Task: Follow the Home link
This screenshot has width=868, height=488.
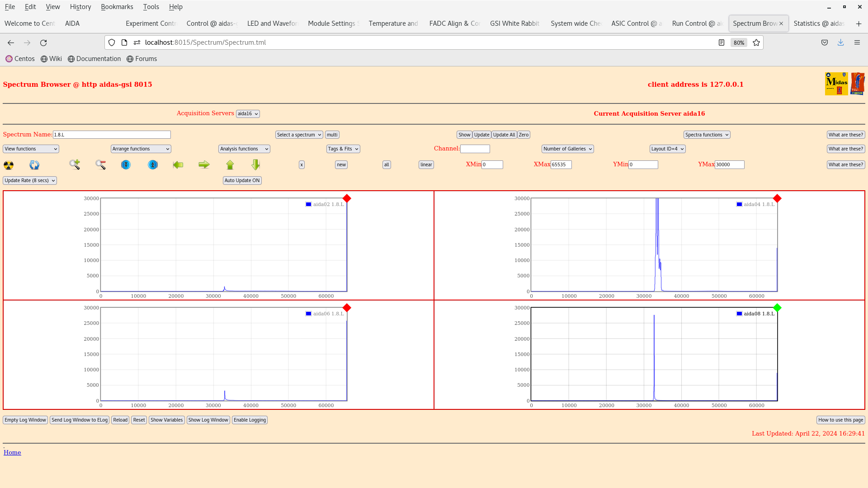Action: [12, 452]
